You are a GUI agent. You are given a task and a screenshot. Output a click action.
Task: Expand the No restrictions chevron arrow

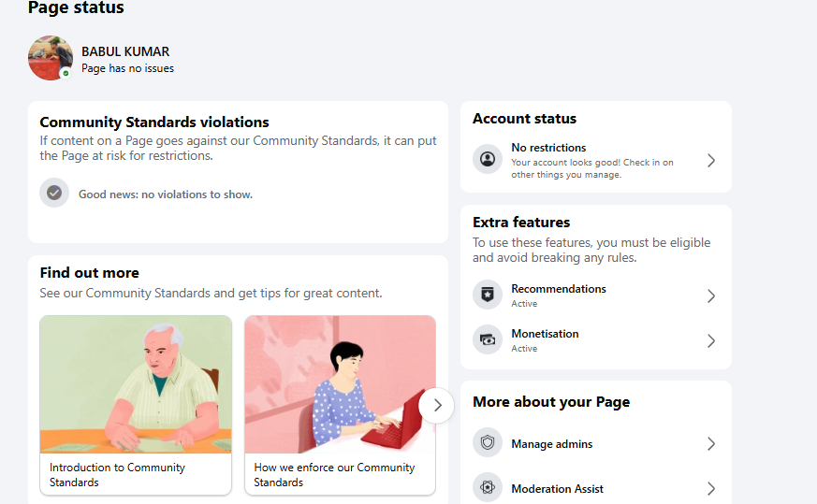(x=711, y=161)
